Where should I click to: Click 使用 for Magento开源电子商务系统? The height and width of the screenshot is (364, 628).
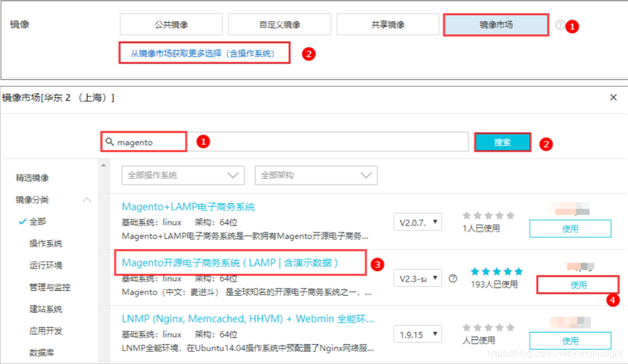pyautogui.click(x=578, y=285)
